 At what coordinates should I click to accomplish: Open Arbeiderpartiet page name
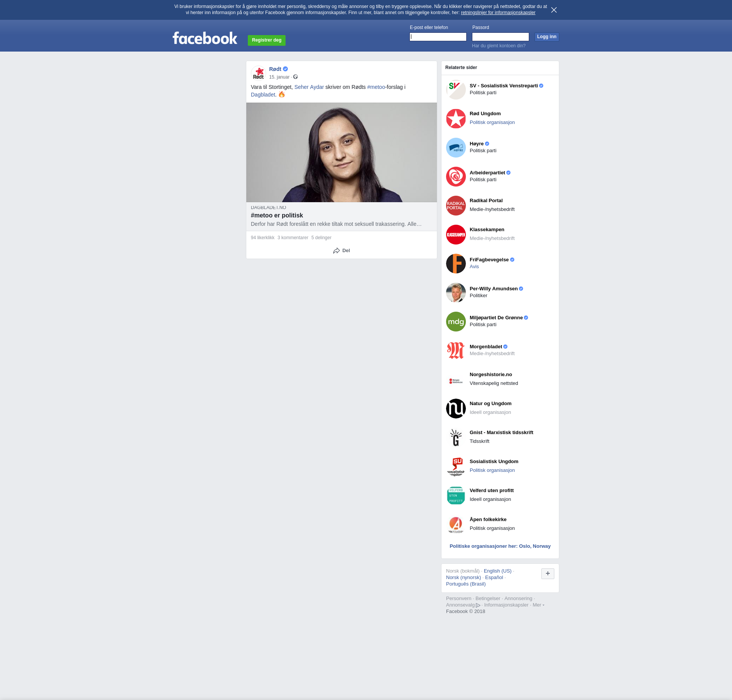pos(487,173)
